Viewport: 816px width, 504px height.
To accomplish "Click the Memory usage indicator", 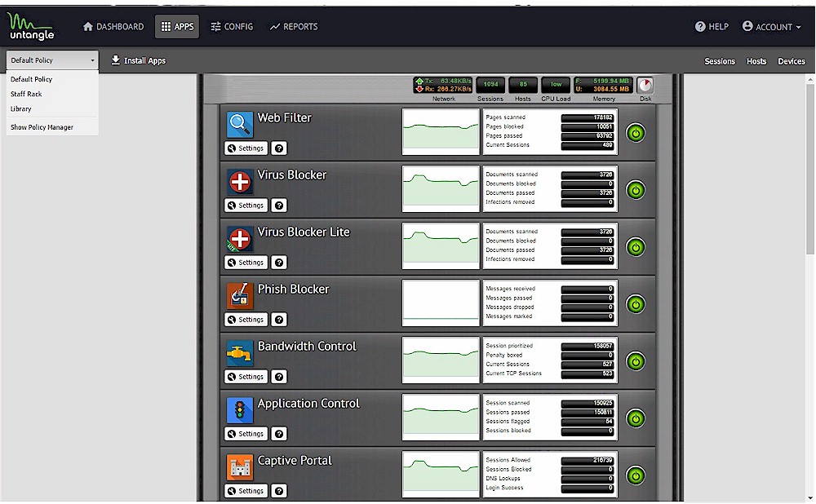I will [x=603, y=85].
